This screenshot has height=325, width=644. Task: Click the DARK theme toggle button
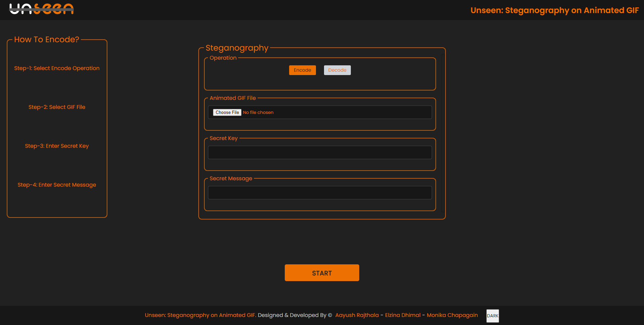coord(492,316)
